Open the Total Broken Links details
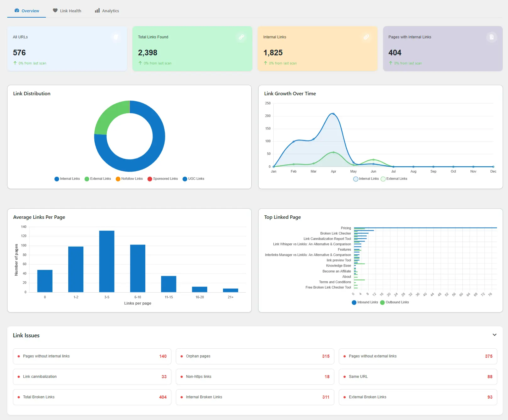 [x=92, y=397]
